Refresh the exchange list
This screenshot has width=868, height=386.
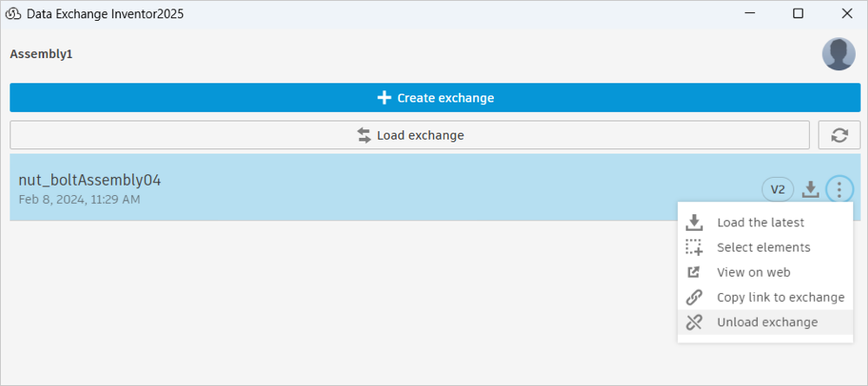point(839,135)
